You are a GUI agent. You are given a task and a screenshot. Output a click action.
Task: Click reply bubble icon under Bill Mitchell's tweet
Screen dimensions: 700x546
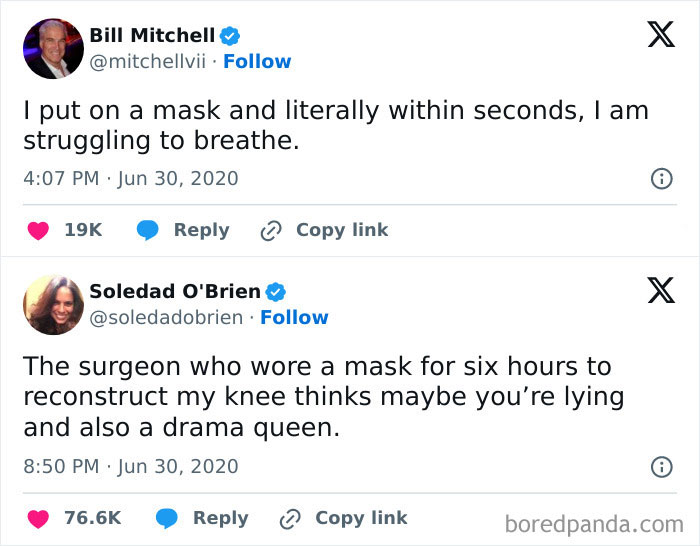coord(148,230)
